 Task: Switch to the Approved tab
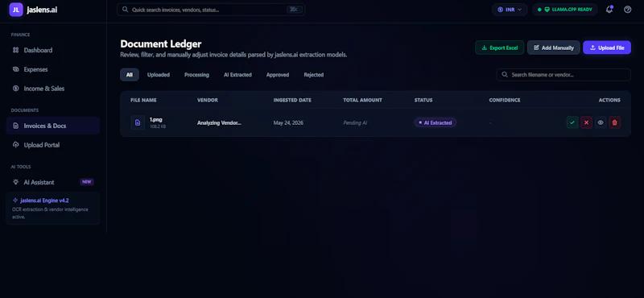[278, 75]
